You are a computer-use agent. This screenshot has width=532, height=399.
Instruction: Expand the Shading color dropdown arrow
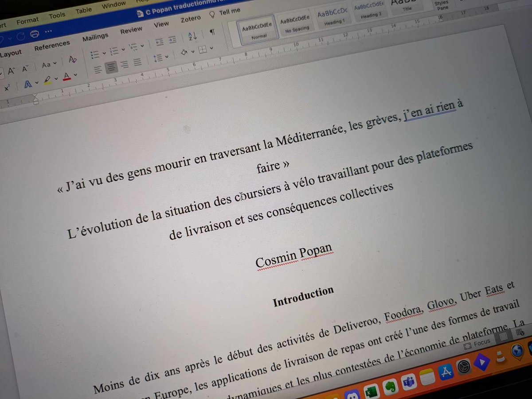click(193, 51)
